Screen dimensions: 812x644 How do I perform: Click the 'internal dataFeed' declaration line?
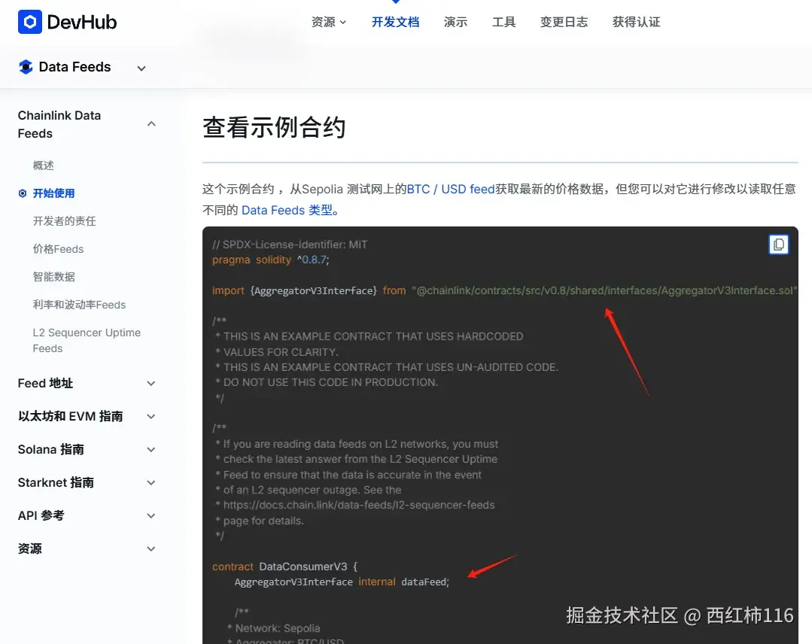342,582
